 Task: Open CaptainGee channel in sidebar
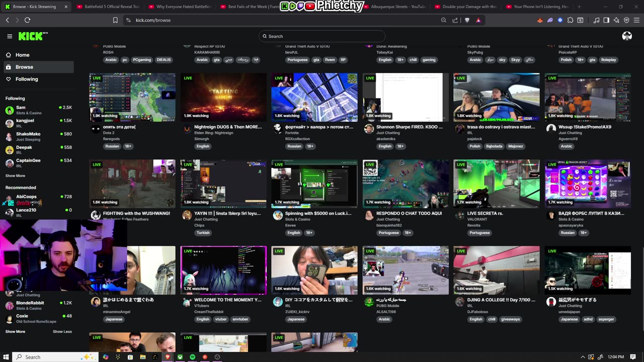(x=39, y=163)
